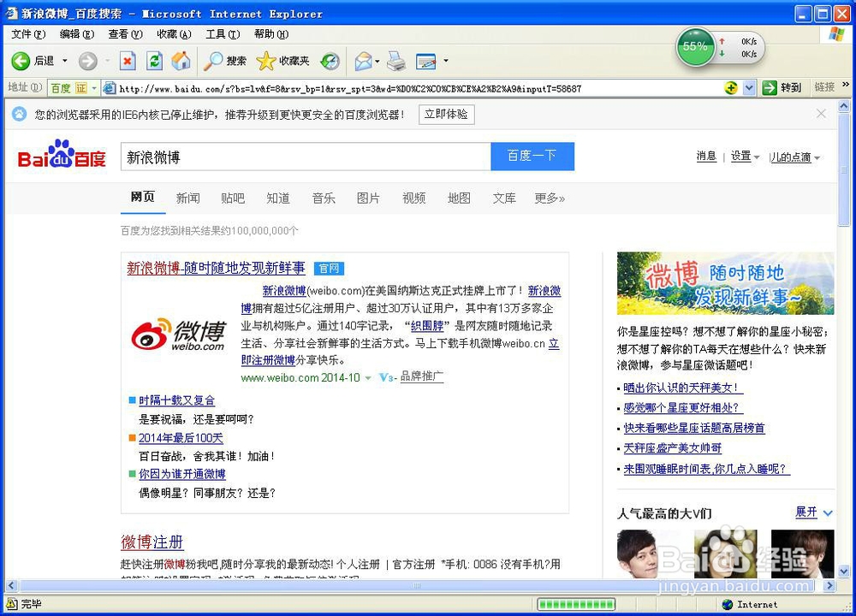Open the 编辑(E) menu
856x616 pixels.
pyautogui.click(x=77, y=34)
